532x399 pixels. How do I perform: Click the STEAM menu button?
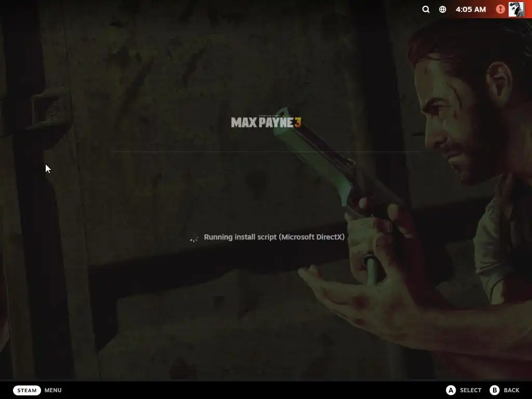point(27,390)
